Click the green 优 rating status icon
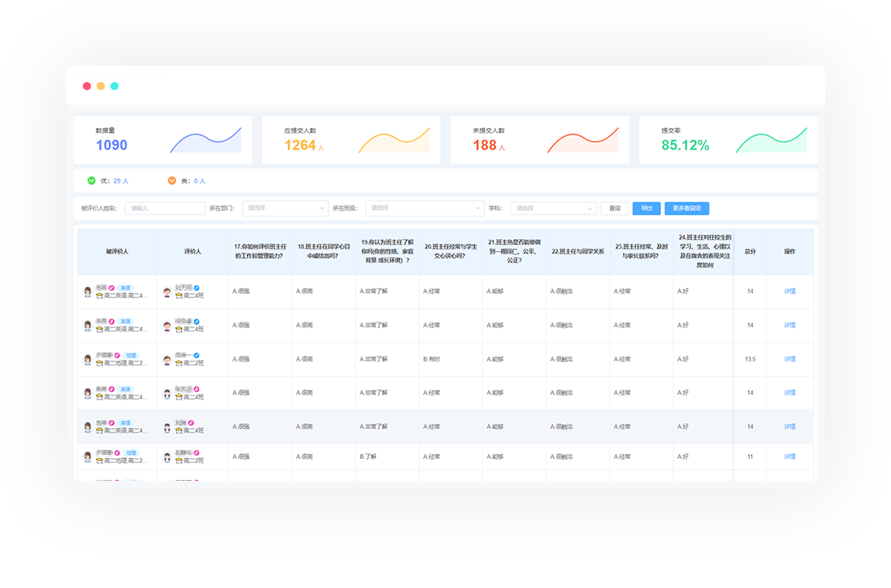 click(x=91, y=180)
